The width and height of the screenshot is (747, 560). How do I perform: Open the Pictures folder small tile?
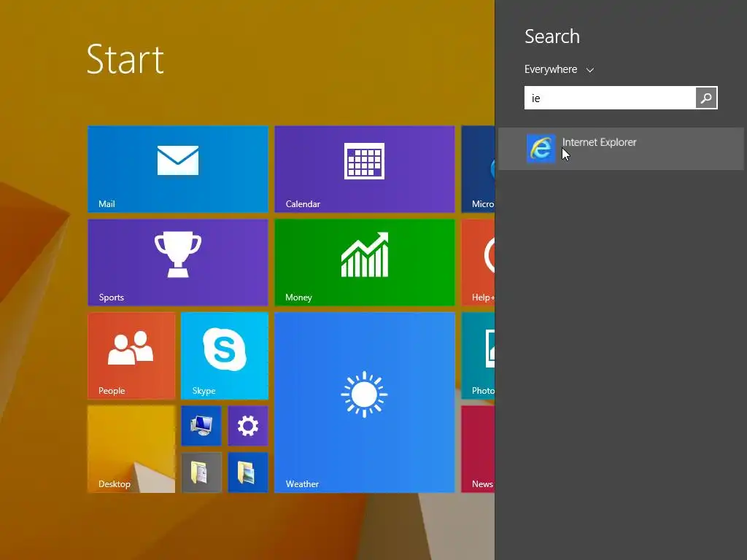click(248, 472)
